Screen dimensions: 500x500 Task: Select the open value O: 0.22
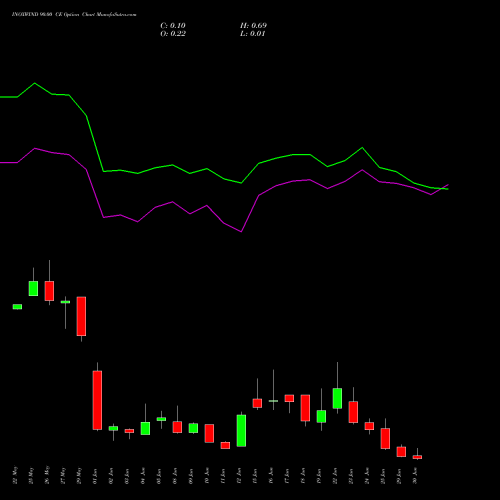173,34
